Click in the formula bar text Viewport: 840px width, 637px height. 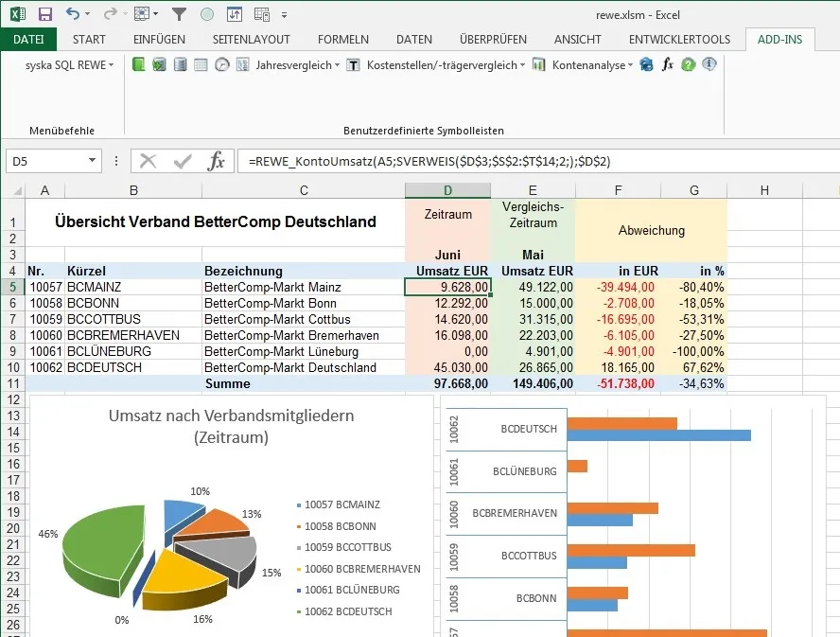[x=429, y=162]
